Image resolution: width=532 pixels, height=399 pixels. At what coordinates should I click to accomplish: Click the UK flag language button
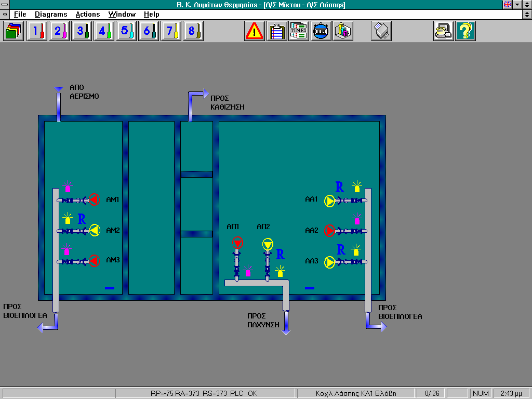pos(508,5)
